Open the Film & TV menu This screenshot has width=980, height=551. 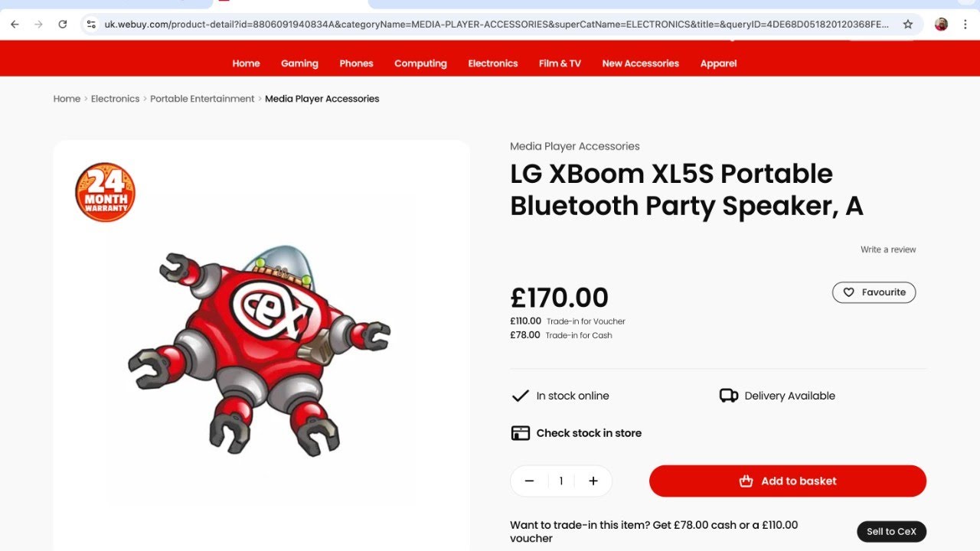click(560, 64)
